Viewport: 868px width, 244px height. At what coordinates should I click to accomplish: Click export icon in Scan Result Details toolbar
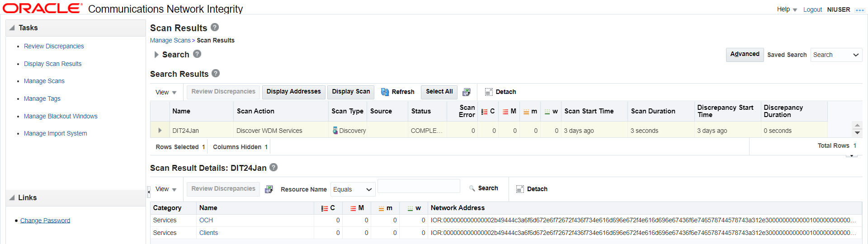tap(269, 189)
